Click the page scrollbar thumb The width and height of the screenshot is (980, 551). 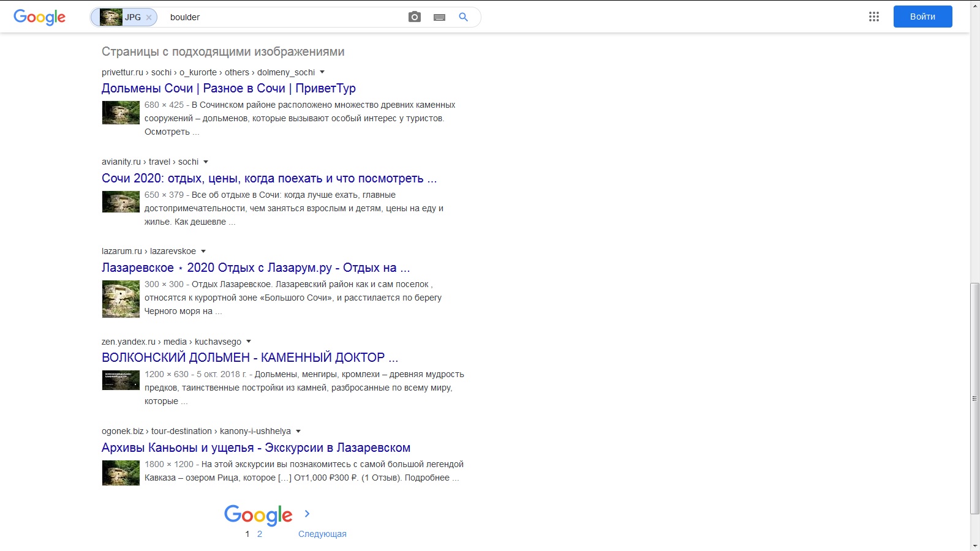click(974, 399)
